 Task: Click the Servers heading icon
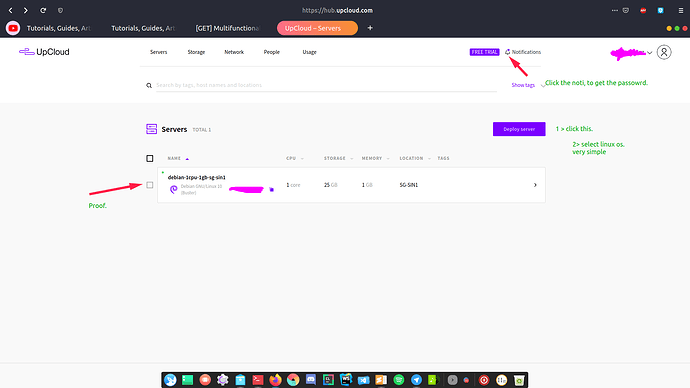pos(151,129)
